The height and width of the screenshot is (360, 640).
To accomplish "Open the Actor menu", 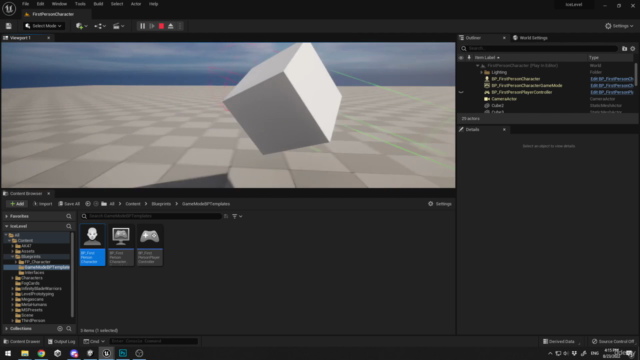I will [x=136, y=4].
